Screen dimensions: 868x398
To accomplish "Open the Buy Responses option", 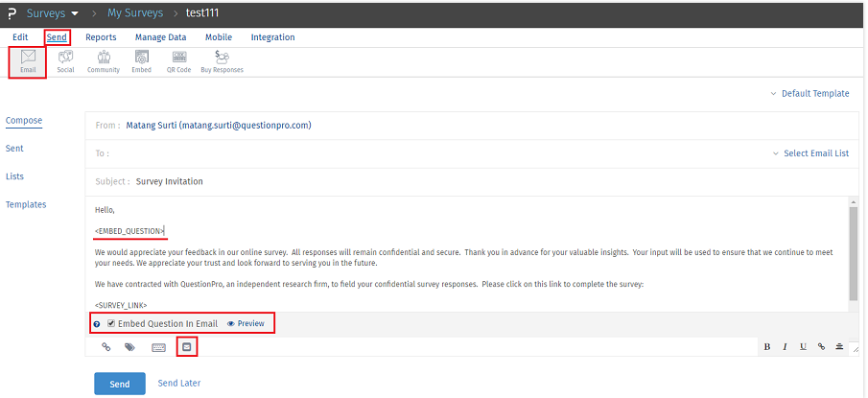I will click(222, 61).
